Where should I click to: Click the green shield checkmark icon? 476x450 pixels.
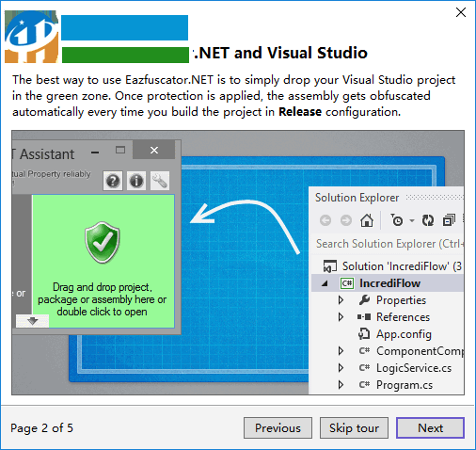click(x=103, y=242)
